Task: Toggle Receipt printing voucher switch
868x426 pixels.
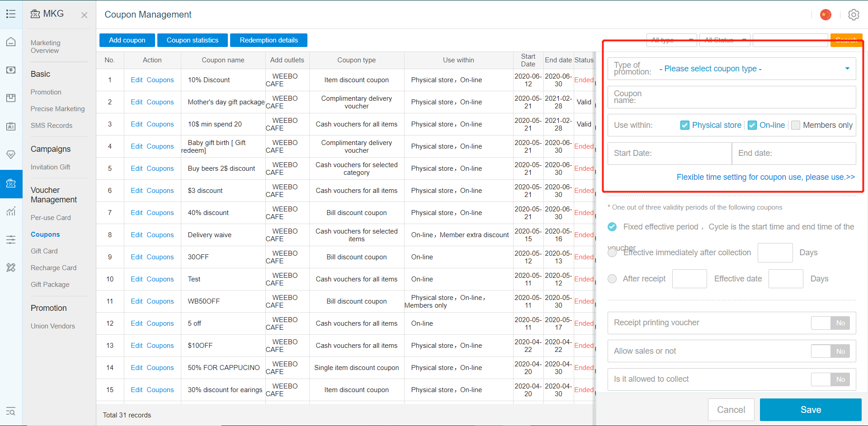Action: click(830, 323)
